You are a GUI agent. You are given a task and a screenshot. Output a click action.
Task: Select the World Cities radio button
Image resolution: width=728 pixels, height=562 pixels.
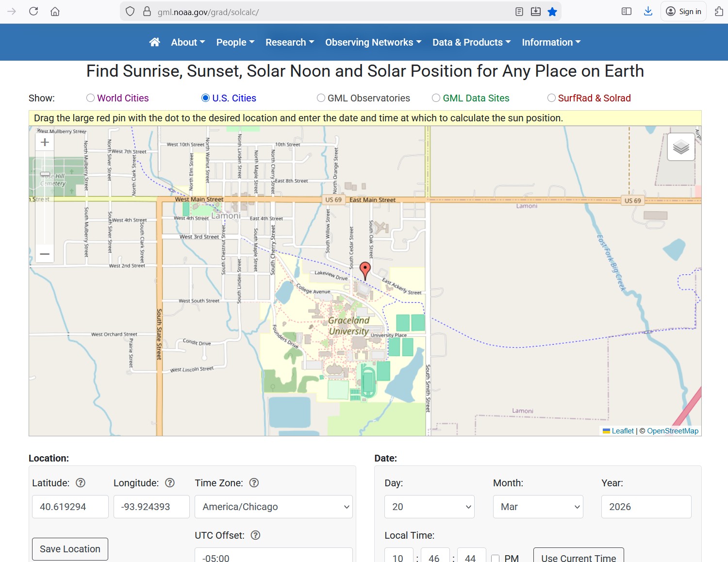pyautogui.click(x=90, y=98)
